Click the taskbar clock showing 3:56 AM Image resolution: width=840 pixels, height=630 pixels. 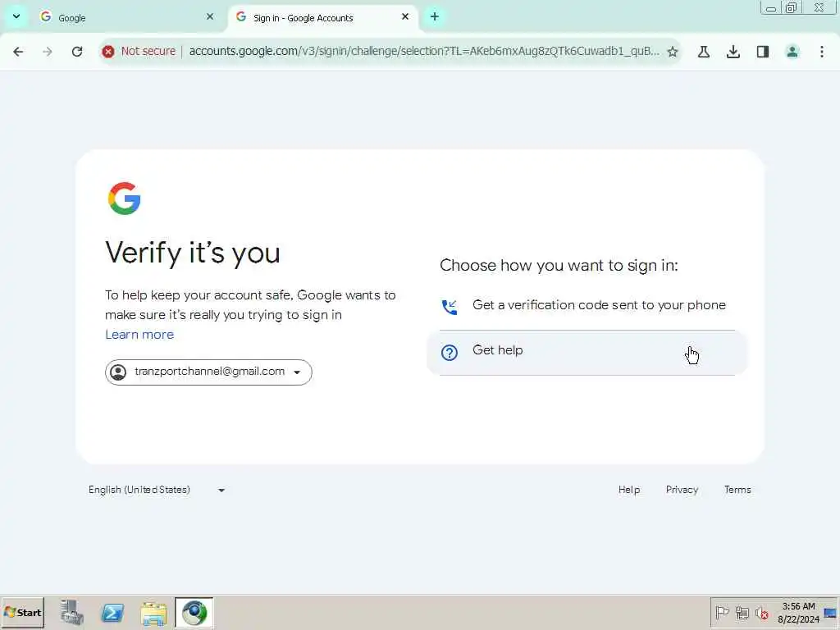point(798,613)
